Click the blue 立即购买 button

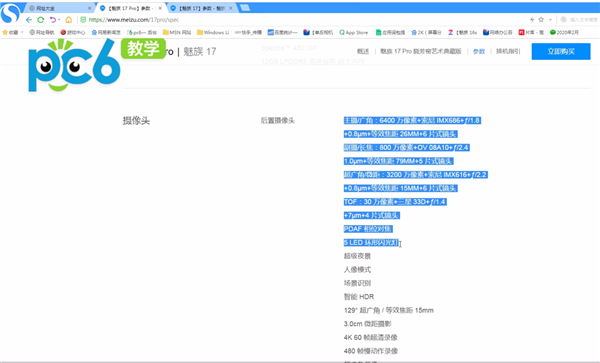pyautogui.click(x=561, y=51)
